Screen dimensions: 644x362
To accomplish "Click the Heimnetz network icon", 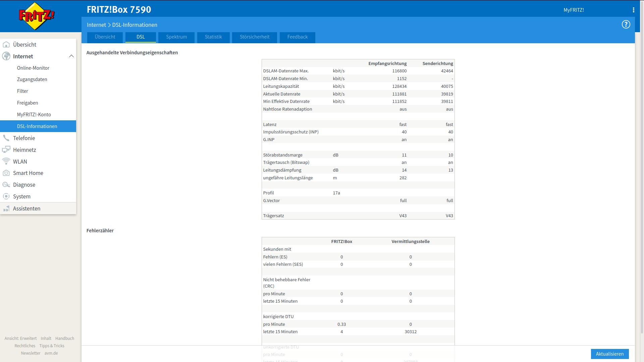I will pyautogui.click(x=6, y=150).
